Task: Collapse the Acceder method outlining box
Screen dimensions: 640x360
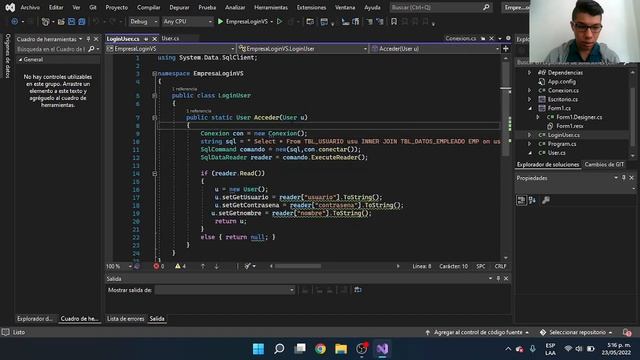Action: 154,118
